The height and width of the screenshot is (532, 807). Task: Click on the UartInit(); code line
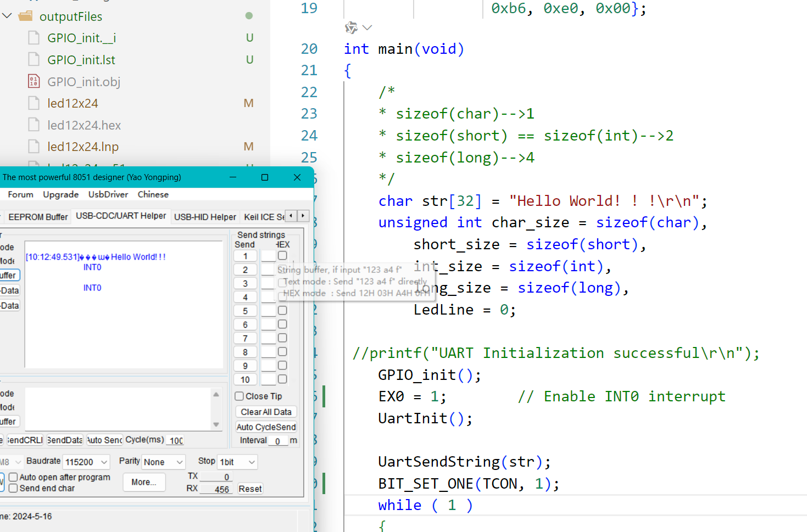(425, 418)
